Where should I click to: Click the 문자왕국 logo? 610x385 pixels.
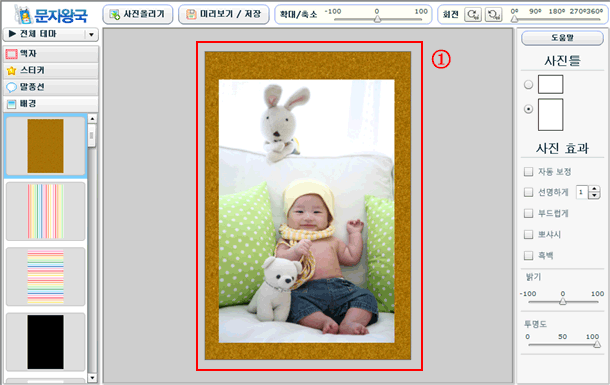[x=51, y=14]
